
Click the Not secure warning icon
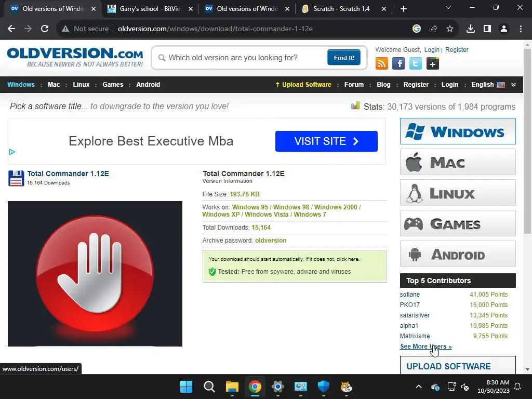pyautogui.click(x=65, y=29)
